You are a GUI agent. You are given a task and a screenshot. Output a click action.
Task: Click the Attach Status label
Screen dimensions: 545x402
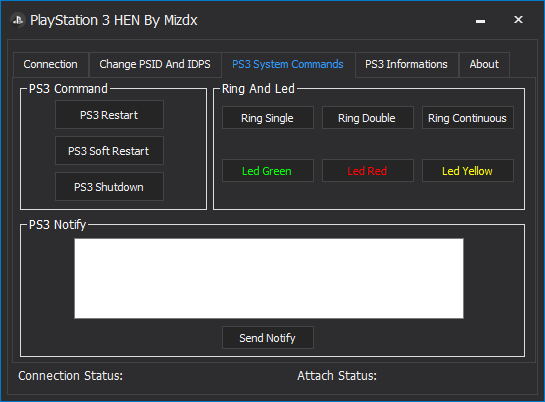(x=337, y=376)
